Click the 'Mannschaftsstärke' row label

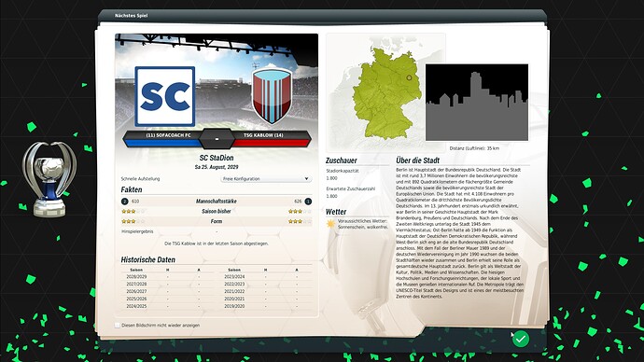(x=217, y=202)
